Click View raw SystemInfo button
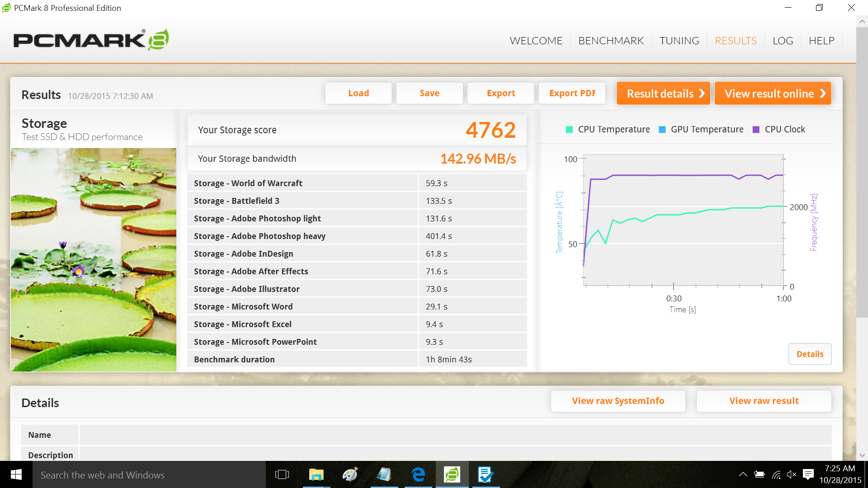868x488 pixels. tap(618, 401)
